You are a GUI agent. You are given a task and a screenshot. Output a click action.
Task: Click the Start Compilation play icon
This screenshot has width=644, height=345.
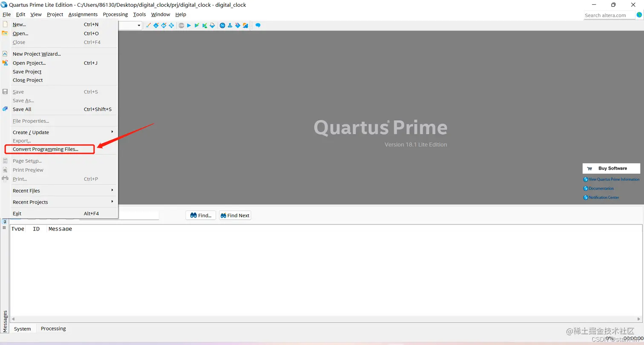point(189,26)
